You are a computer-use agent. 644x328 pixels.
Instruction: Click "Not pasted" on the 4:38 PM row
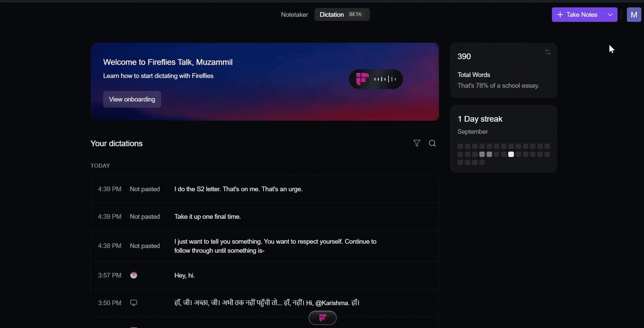point(145,246)
